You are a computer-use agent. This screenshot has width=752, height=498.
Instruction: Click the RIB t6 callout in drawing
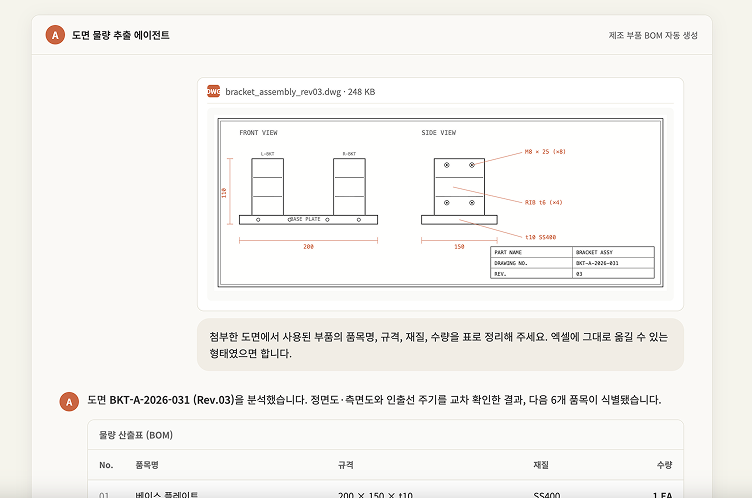543,202
